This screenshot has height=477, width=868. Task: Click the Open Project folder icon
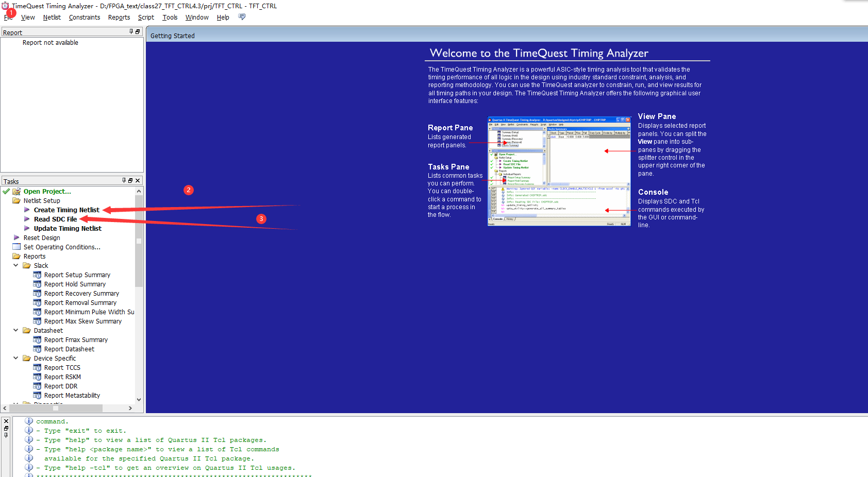[16, 192]
